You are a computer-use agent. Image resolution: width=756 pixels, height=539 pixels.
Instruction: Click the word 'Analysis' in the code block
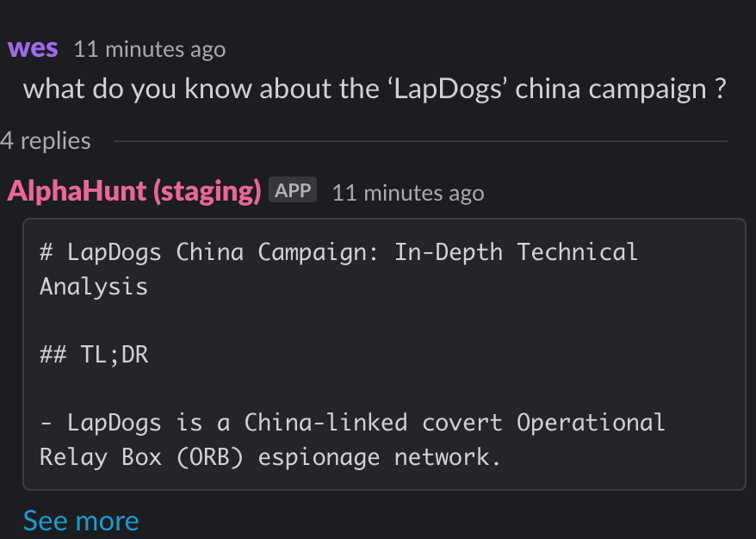(94, 287)
